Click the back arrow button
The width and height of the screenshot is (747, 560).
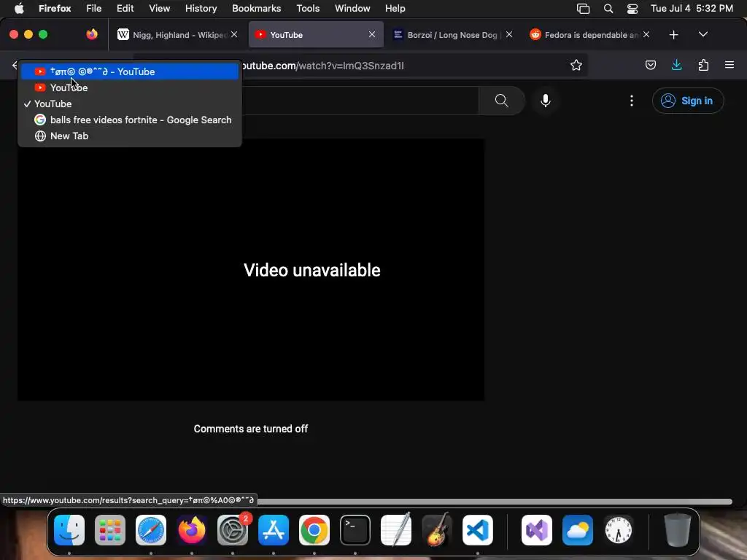pyautogui.click(x=14, y=65)
